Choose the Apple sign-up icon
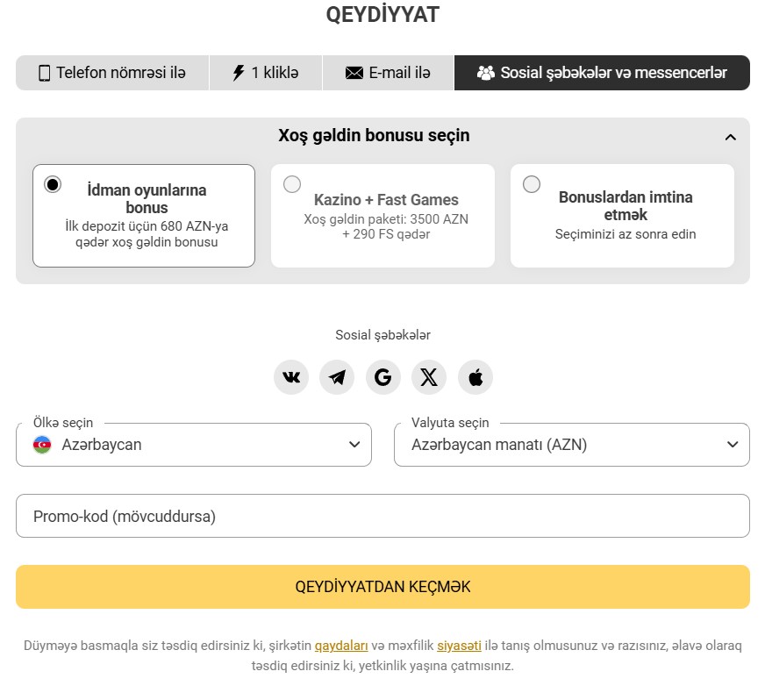Screen dimensions: 765x700 475,376
